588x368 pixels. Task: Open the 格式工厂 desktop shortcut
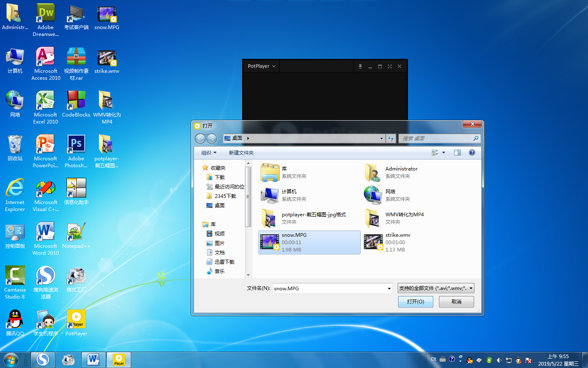click(76, 279)
